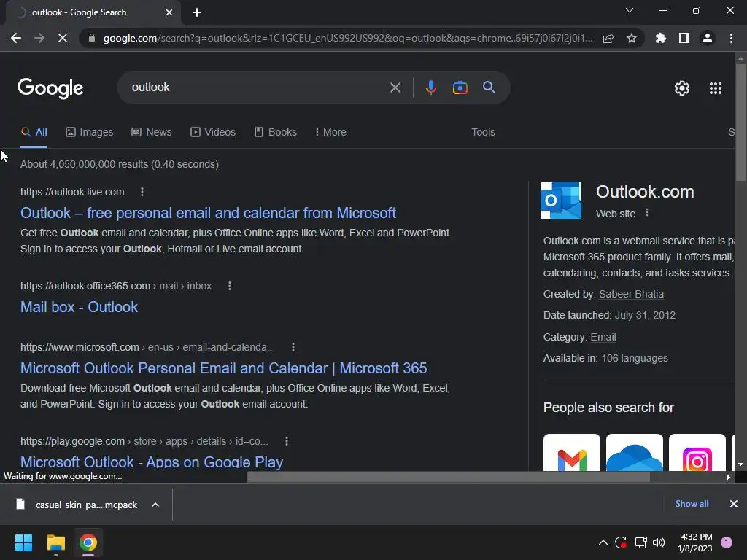Close the outlook - Google Search tab

(x=169, y=12)
